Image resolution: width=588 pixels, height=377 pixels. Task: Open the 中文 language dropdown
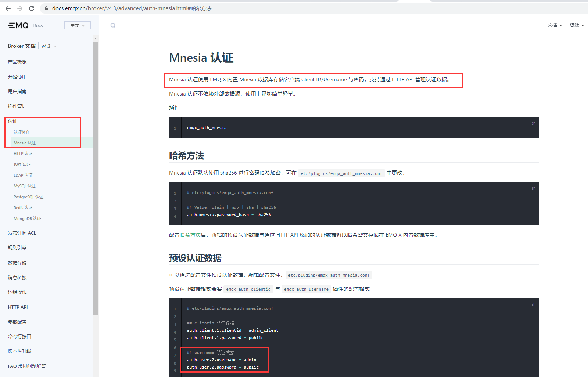pyautogui.click(x=78, y=25)
